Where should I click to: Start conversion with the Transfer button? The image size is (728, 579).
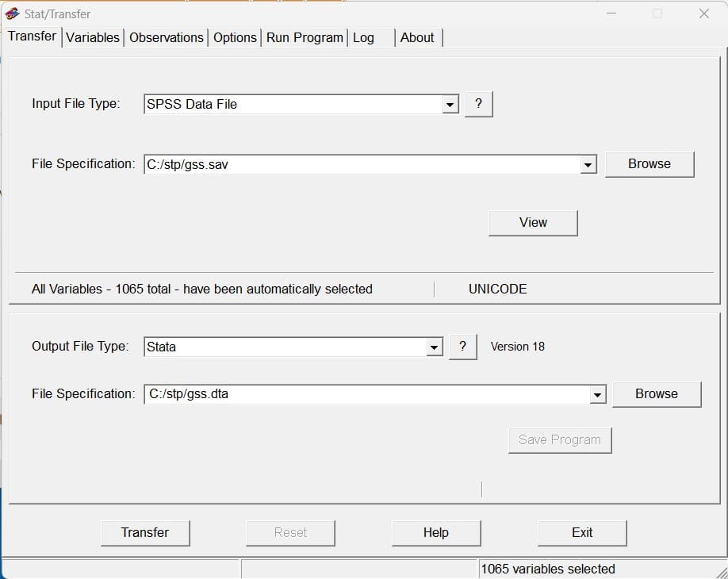pyautogui.click(x=145, y=533)
